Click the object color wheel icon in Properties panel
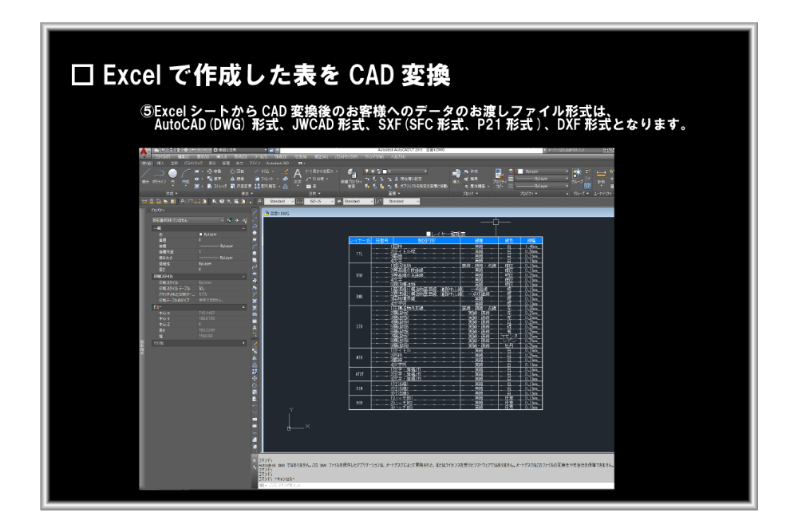 click(511, 171)
